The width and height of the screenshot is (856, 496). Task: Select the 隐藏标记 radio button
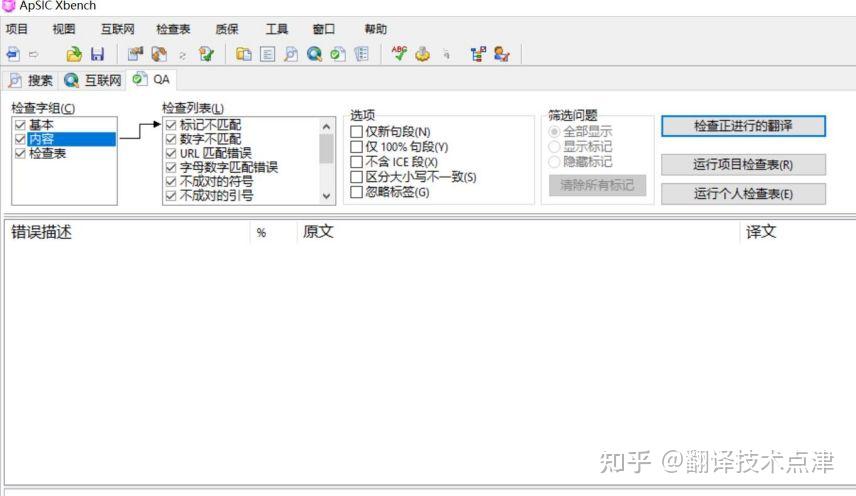point(554,162)
